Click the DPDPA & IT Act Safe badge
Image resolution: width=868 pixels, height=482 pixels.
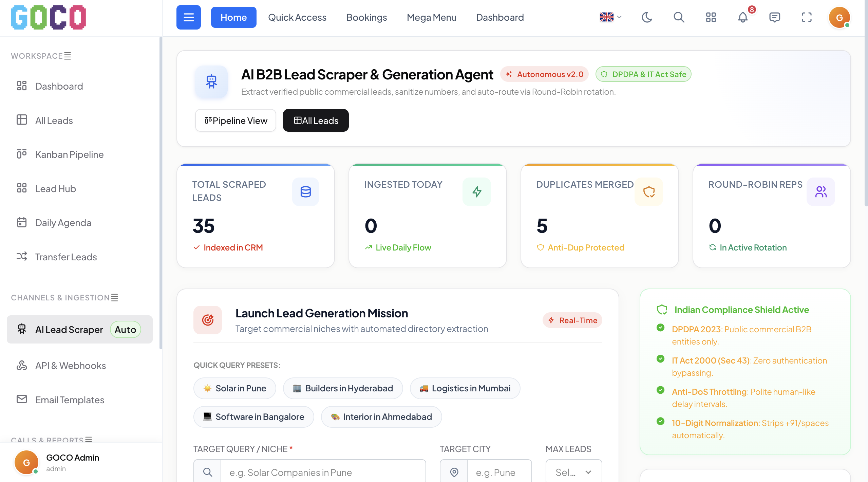pyautogui.click(x=643, y=74)
